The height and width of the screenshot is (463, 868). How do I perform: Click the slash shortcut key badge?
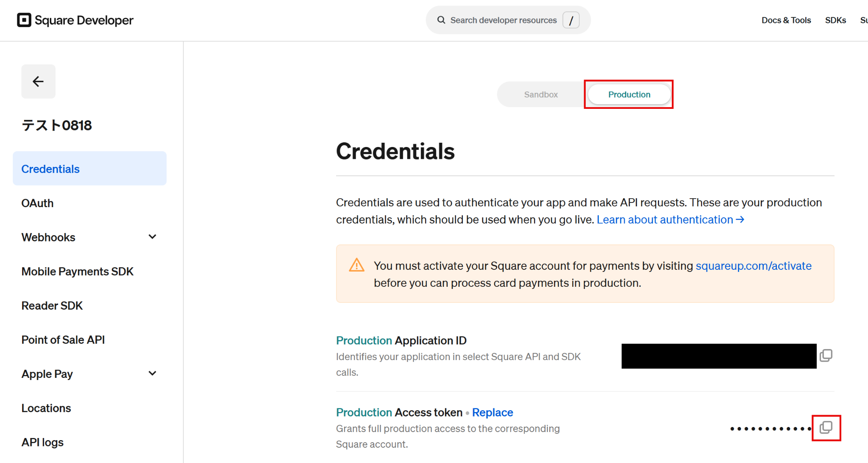[571, 20]
